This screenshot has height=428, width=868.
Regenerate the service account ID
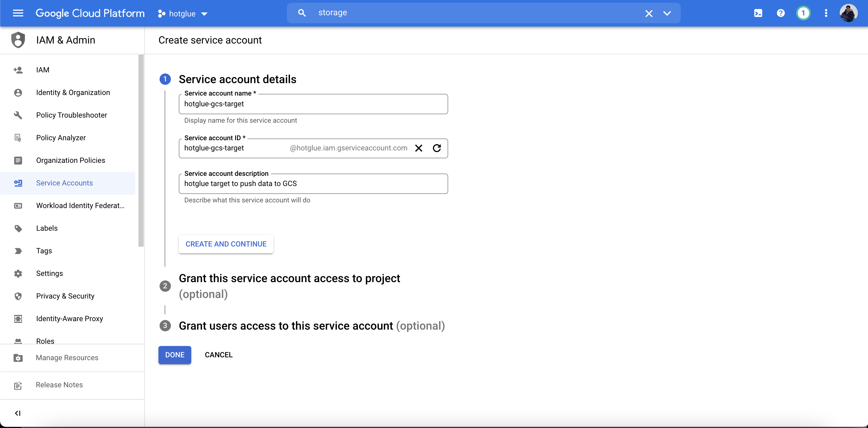coord(437,148)
